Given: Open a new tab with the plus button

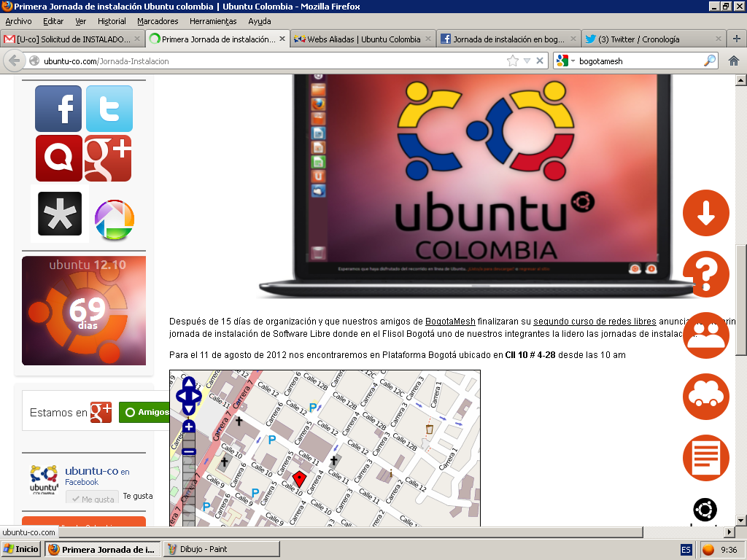Looking at the screenshot, I should coord(737,39).
